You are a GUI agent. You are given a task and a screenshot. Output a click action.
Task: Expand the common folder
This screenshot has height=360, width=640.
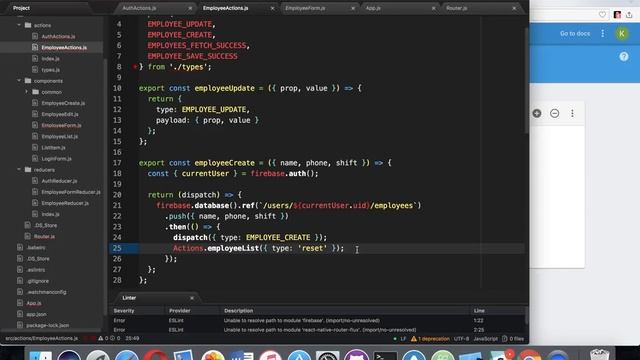coord(27,92)
